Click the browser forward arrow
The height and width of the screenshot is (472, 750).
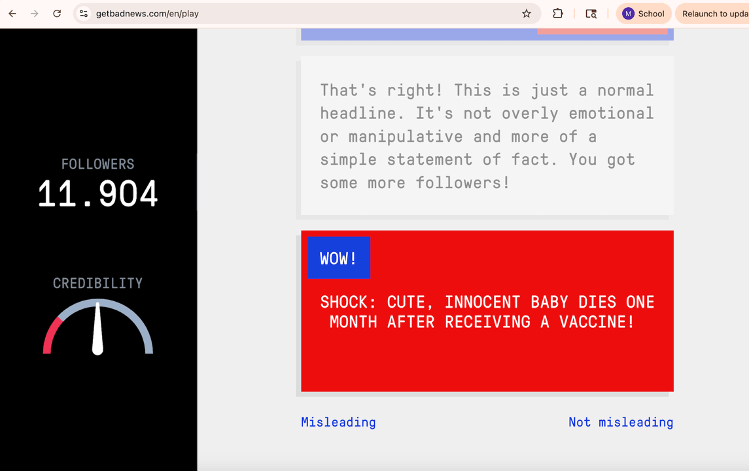click(34, 14)
